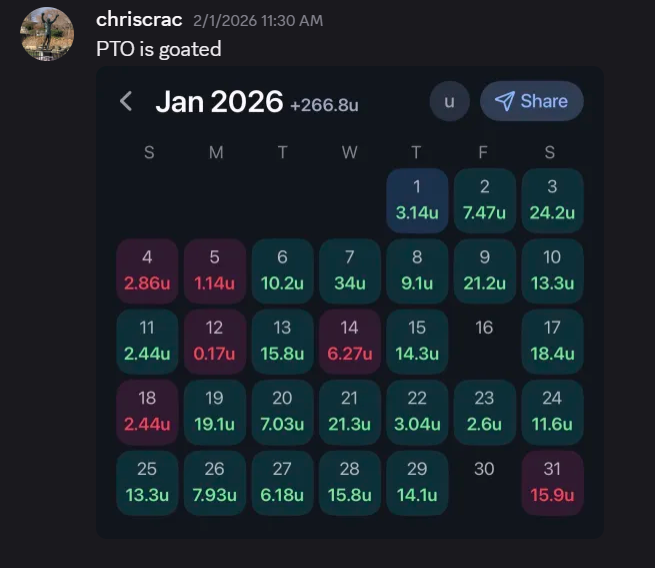Click the message timestamp 2/1/2026
Screen dimensions: 655x568
[x=257, y=21]
